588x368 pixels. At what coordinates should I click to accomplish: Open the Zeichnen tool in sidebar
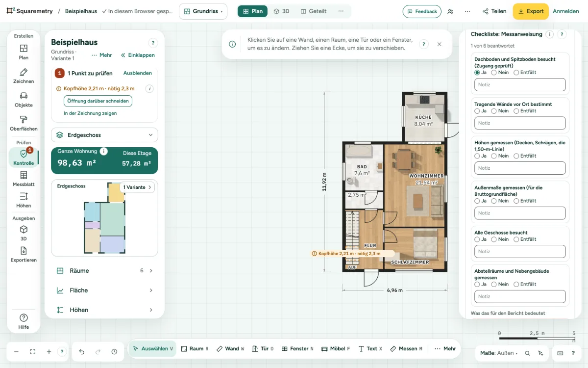(24, 76)
